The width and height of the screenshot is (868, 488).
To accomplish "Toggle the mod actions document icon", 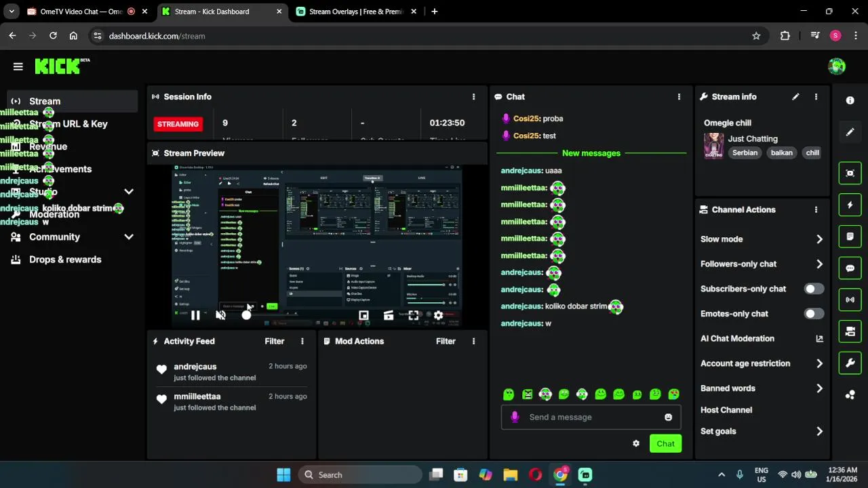I will coord(850,237).
